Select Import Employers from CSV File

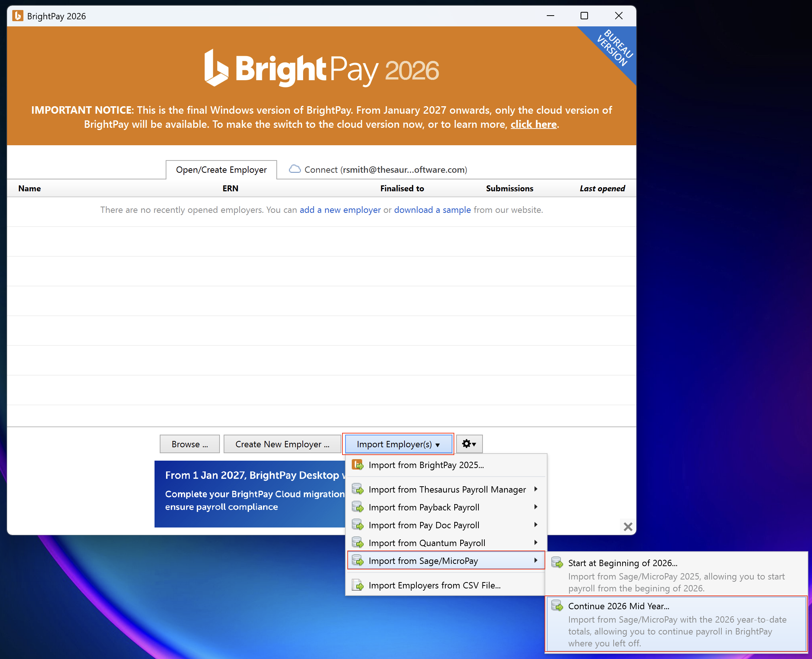tap(446, 585)
